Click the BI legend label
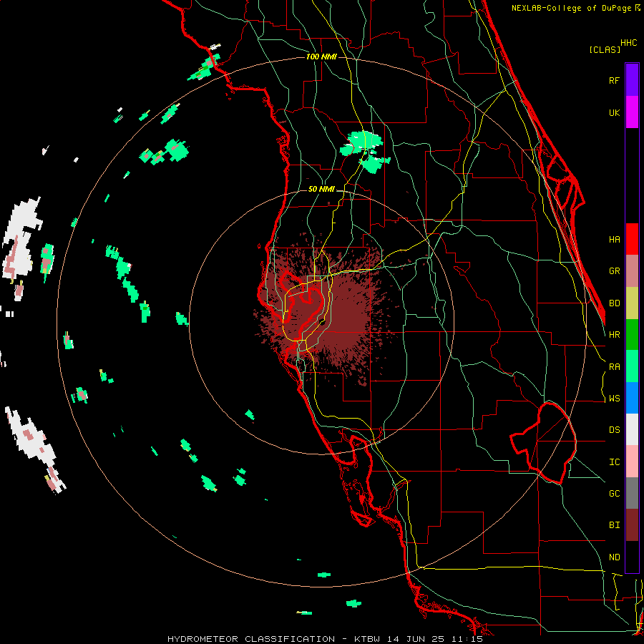The height and width of the screenshot is (644, 644). click(614, 525)
